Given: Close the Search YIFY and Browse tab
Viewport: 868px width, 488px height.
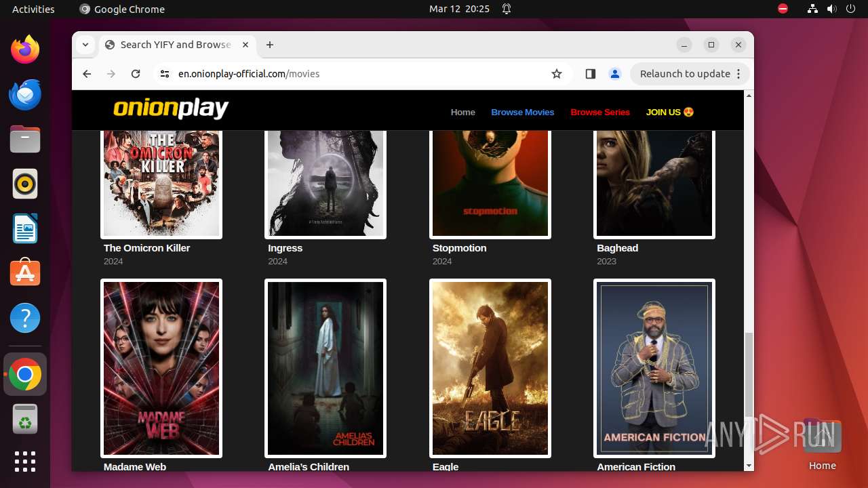Looking at the screenshot, I should [x=245, y=45].
